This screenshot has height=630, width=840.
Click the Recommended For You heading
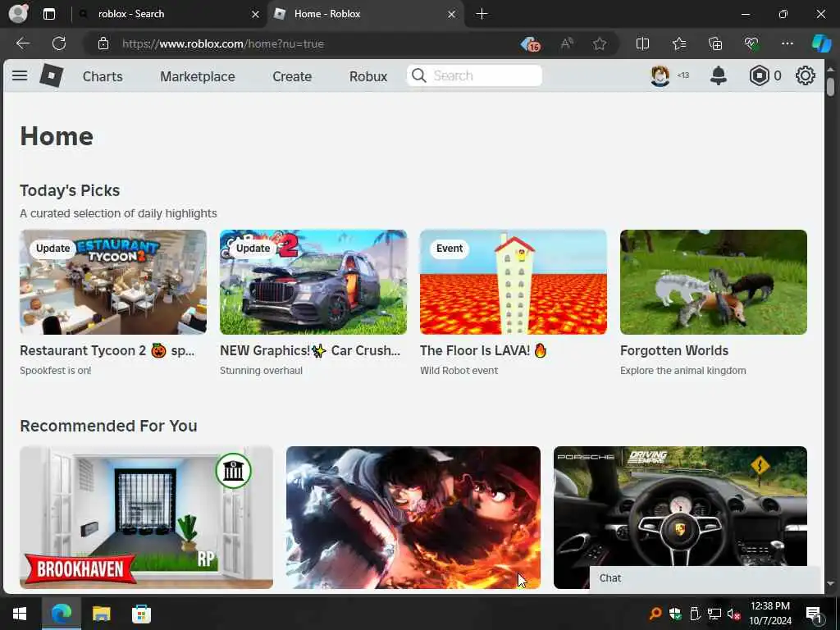[x=108, y=426]
